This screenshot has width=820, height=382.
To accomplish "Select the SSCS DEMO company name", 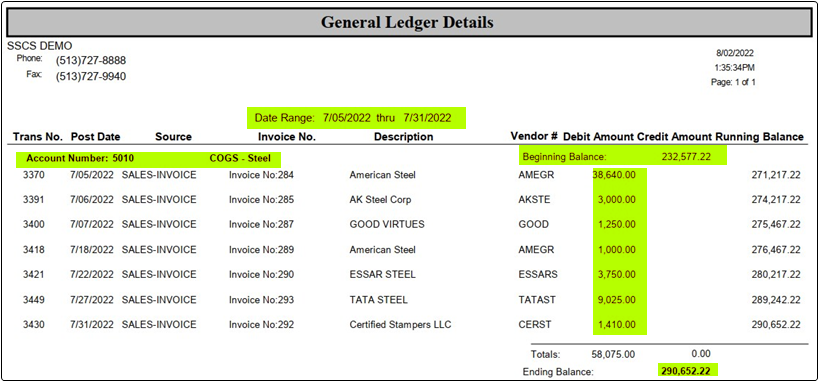I will pos(40,46).
